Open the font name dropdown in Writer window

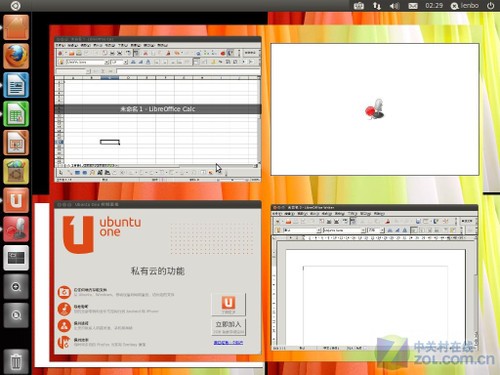364,230
